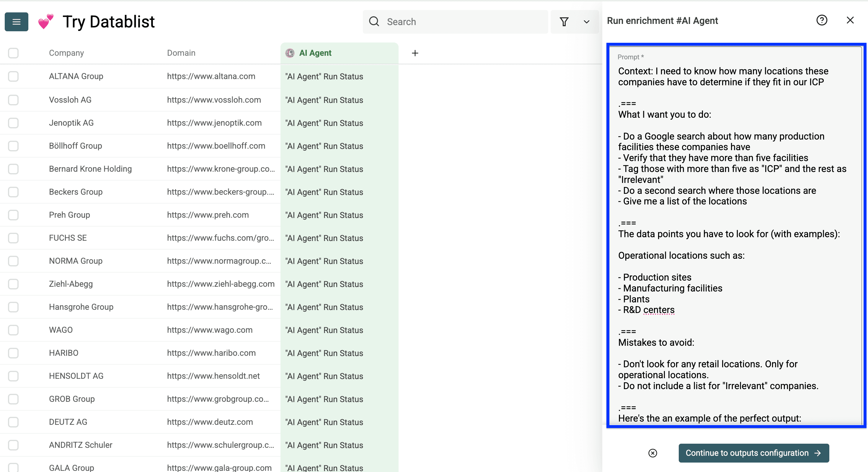Toggle the select-all checkbox in header
This screenshot has height=472, width=868.
click(13, 53)
